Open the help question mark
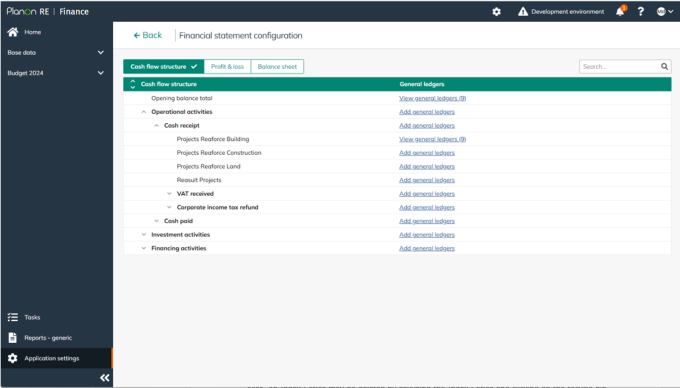Viewport: 680px width, 388px height. pyautogui.click(x=641, y=12)
